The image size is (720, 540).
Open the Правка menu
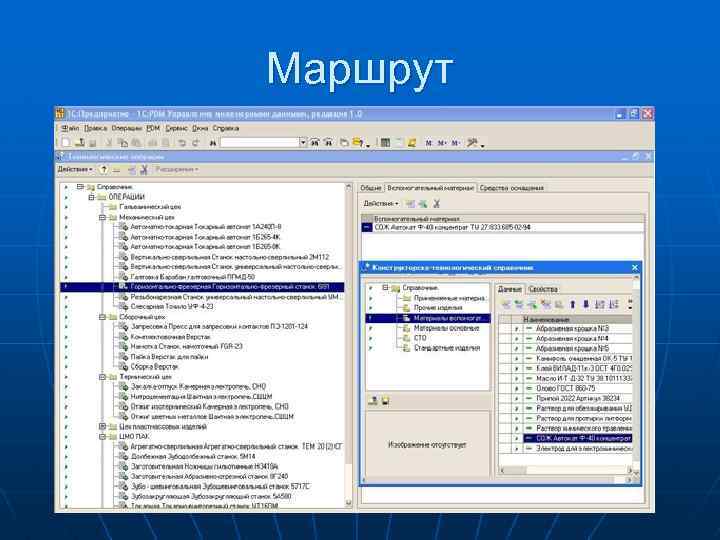pyautogui.click(x=96, y=128)
